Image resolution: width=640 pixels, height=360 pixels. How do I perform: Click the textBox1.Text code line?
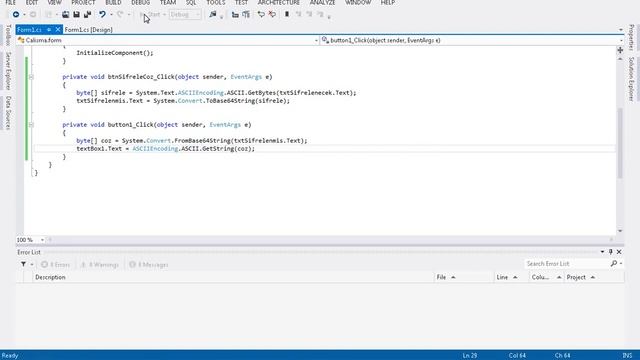click(x=165, y=149)
